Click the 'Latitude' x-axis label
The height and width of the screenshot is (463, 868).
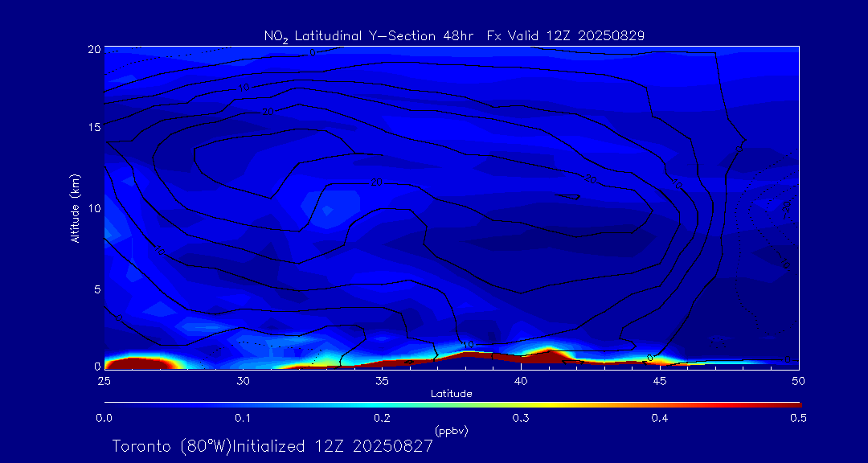(449, 394)
